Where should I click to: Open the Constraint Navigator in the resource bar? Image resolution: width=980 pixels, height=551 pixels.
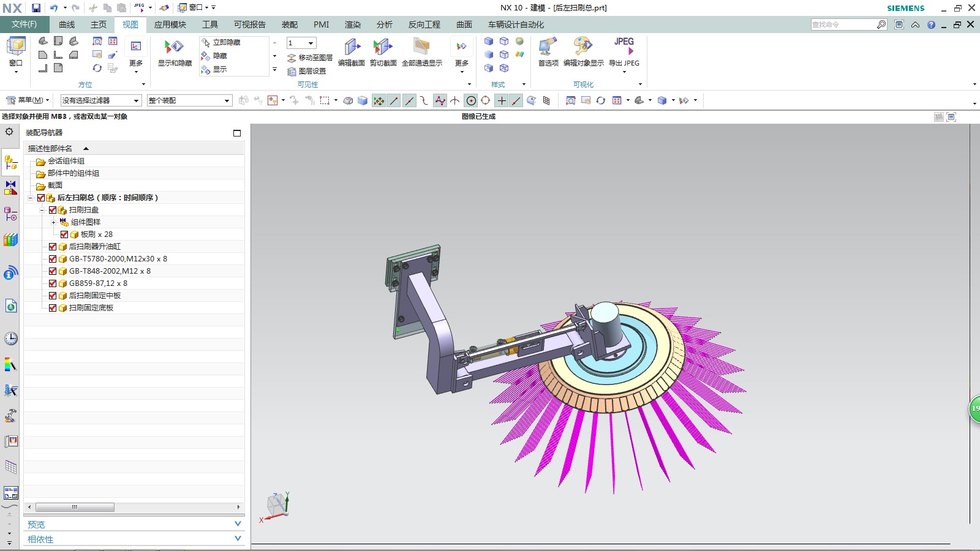coord(11,188)
